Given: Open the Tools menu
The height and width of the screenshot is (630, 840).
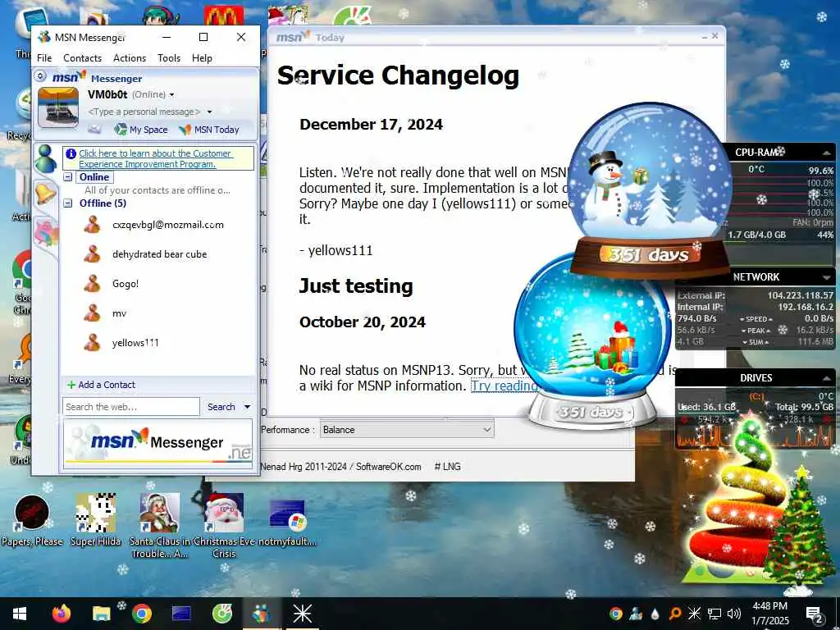Looking at the screenshot, I should click(x=169, y=58).
